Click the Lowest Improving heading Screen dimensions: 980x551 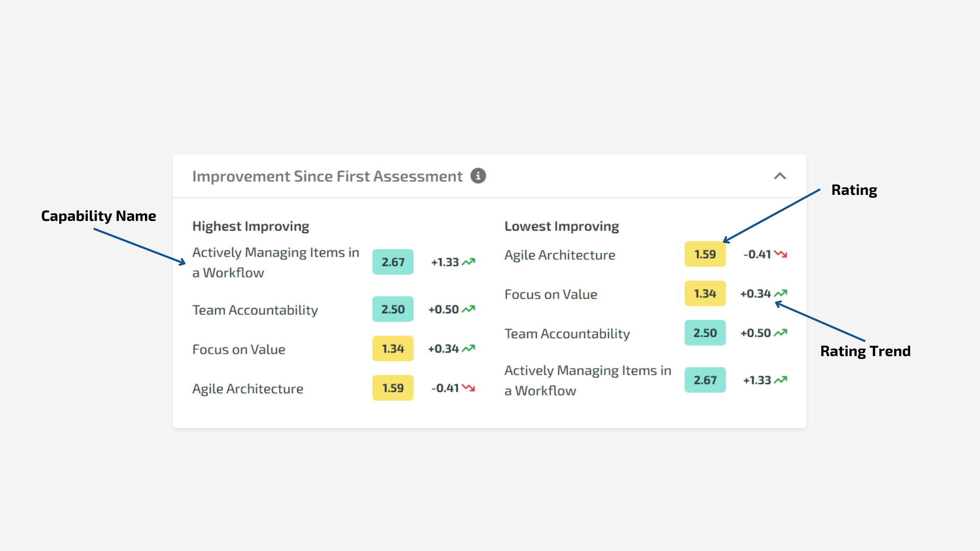tap(561, 226)
